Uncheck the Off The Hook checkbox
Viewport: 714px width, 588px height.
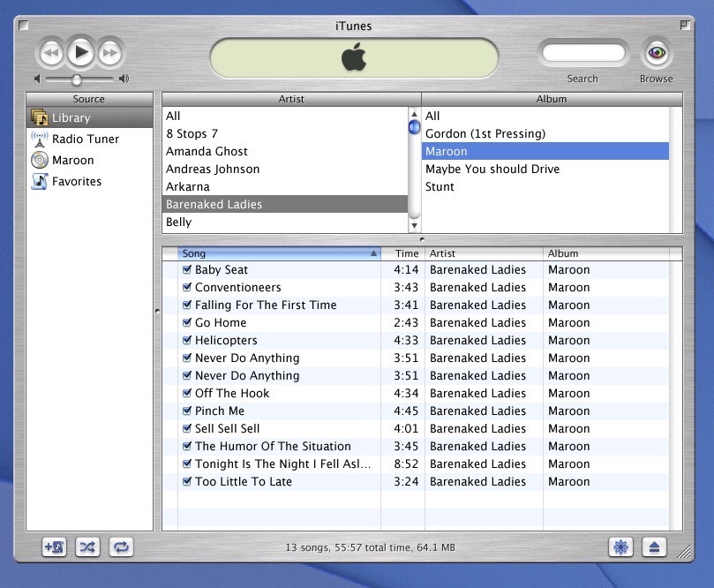pyautogui.click(x=187, y=393)
